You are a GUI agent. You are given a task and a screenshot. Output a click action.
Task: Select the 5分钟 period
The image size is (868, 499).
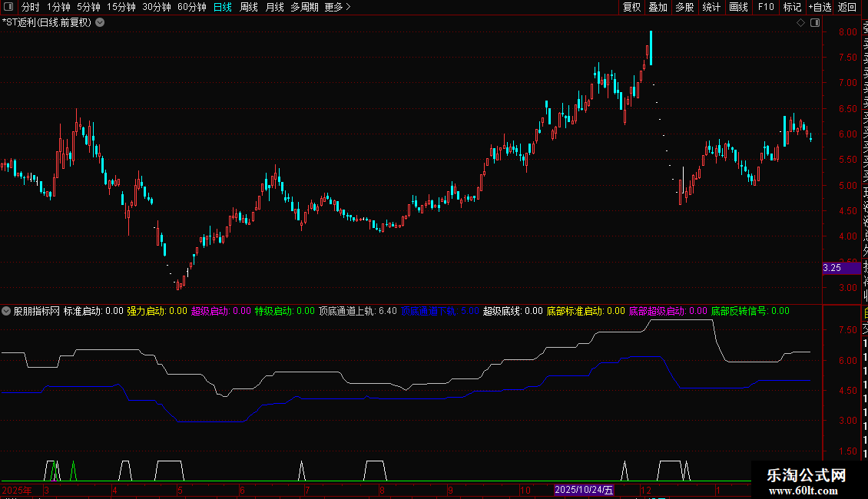click(88, 7)
